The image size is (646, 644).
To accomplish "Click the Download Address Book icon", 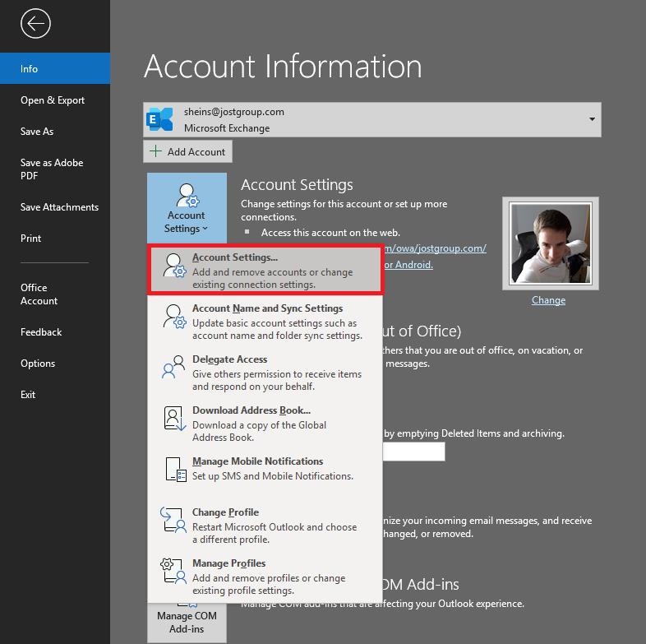I will pos(174,418).
